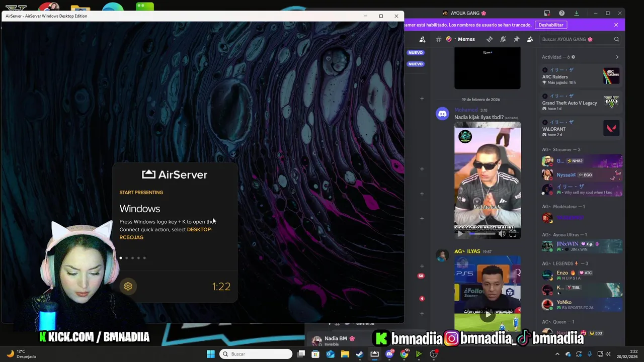
Task: Select member with NH82 tag in Streamer list
Action: tap(581, 161)
